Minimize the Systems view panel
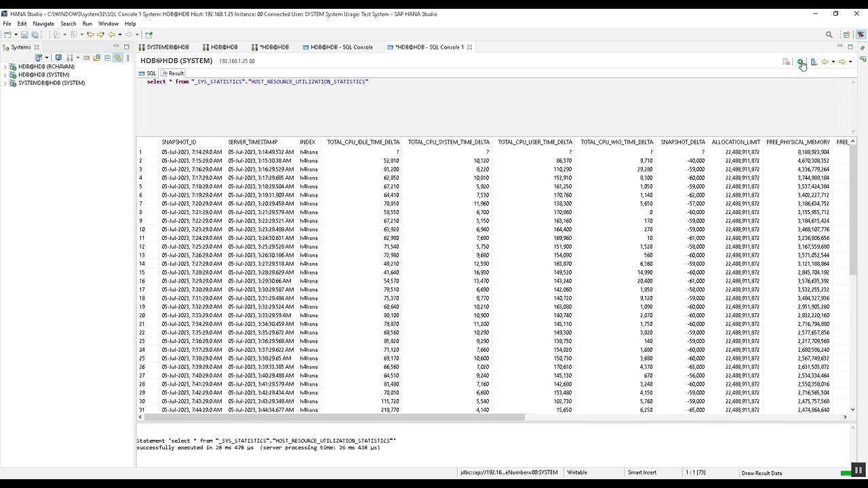This screenshot has height=488, width=868. click(116, 46)
